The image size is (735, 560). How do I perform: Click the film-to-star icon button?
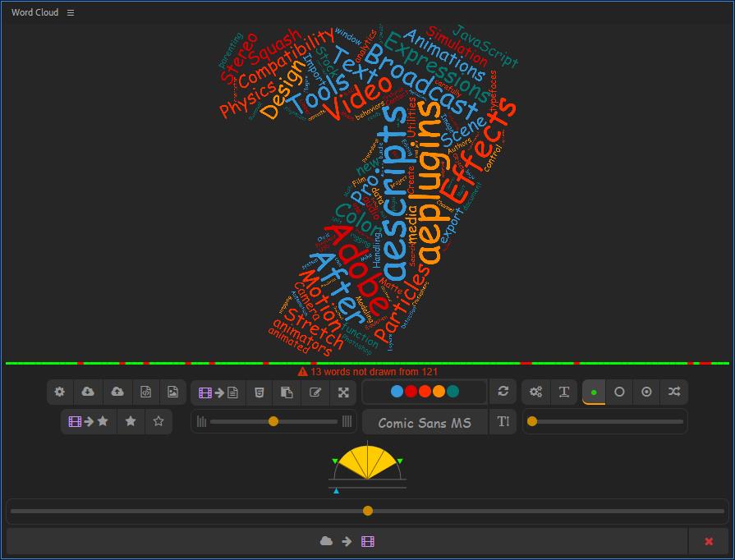89,421
